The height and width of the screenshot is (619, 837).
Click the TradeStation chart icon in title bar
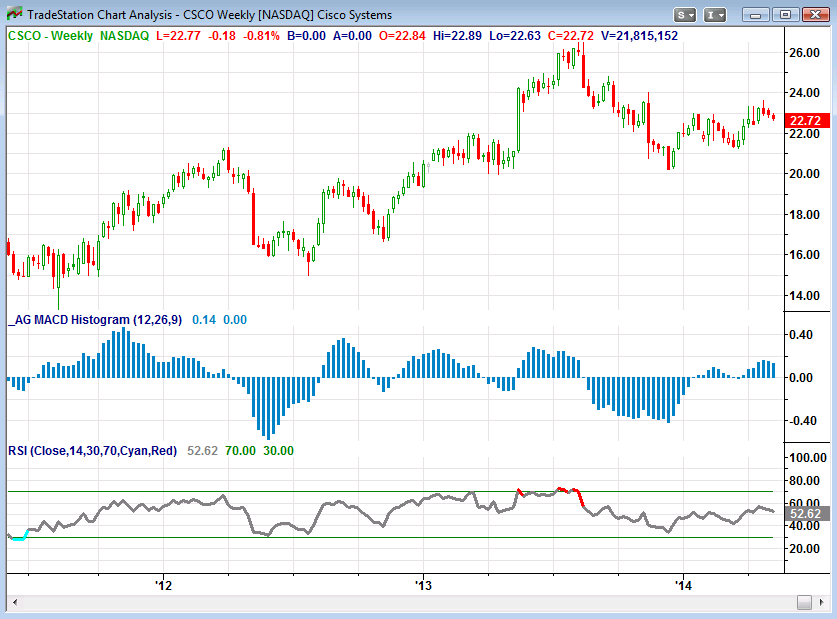(14, 14)
